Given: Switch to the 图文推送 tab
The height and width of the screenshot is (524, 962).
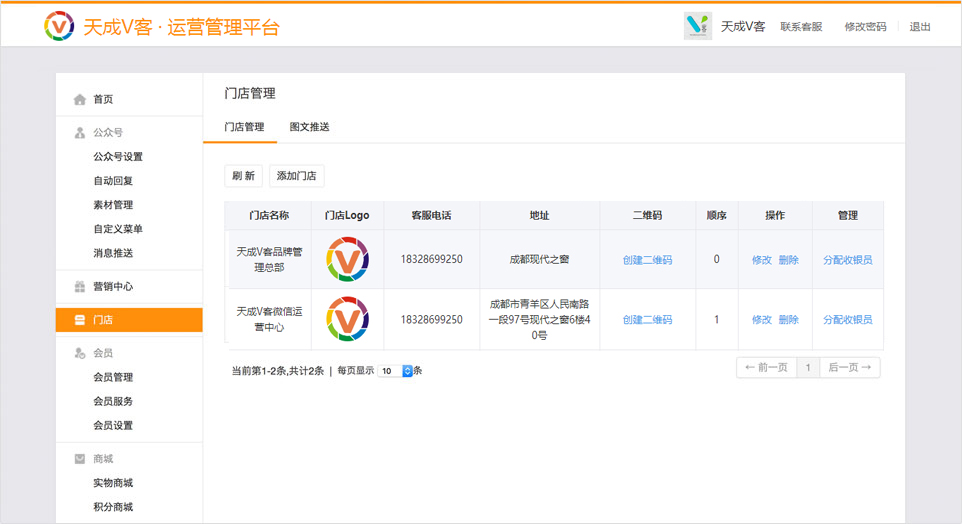Looking at the screenshot, I should [x=309, y=127].
